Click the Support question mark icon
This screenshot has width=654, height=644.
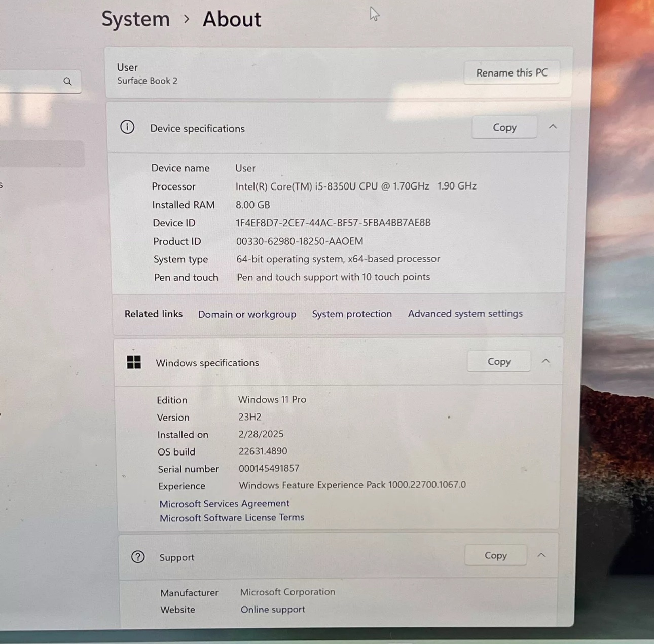(138, 557)
